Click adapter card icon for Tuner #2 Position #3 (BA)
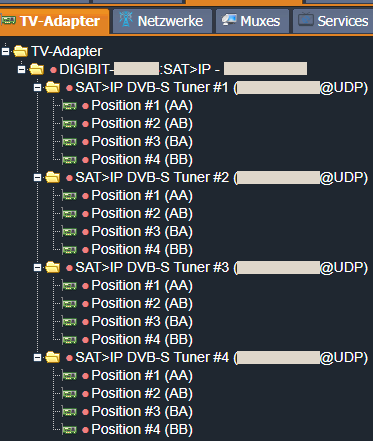The height and width of the screenshot is (441, 373). [69, 232]
